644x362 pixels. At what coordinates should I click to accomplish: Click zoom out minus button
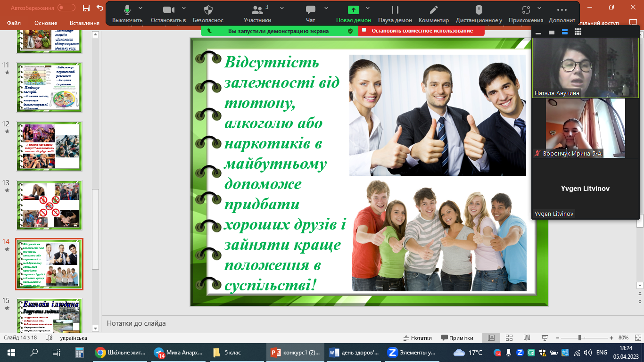tap(559, 338)
